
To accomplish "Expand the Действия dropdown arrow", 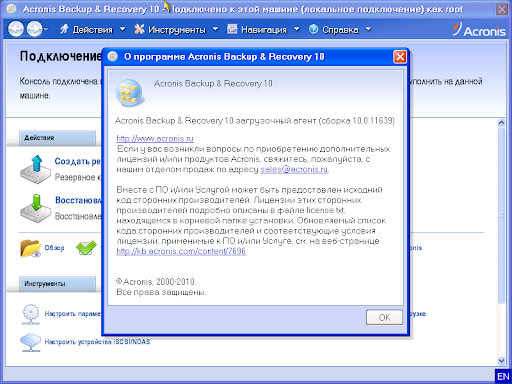I will pyautogui.click(x=123, y=29).
